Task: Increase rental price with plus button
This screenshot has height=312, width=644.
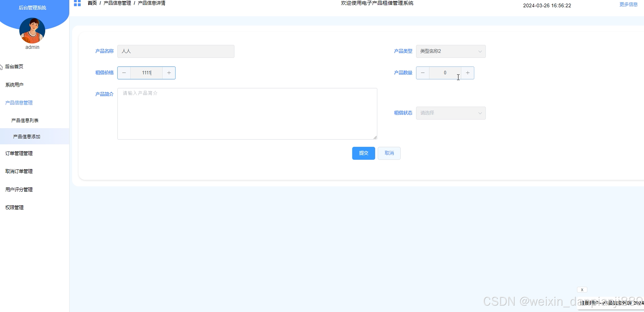Action: [169, 73]
